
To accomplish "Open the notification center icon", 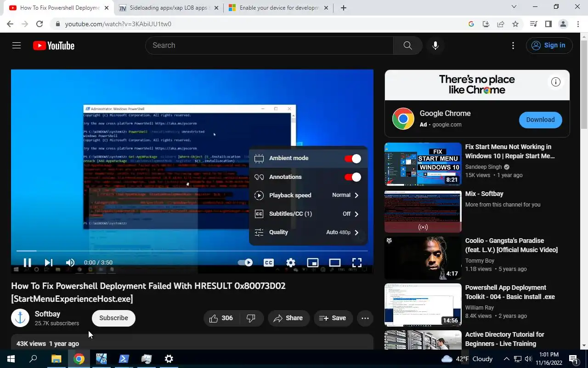I will [573, 359].
